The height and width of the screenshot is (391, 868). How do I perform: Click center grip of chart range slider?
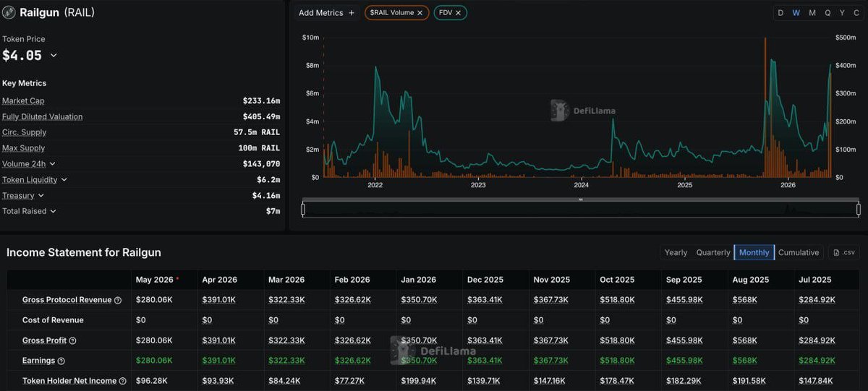point(581,199)
